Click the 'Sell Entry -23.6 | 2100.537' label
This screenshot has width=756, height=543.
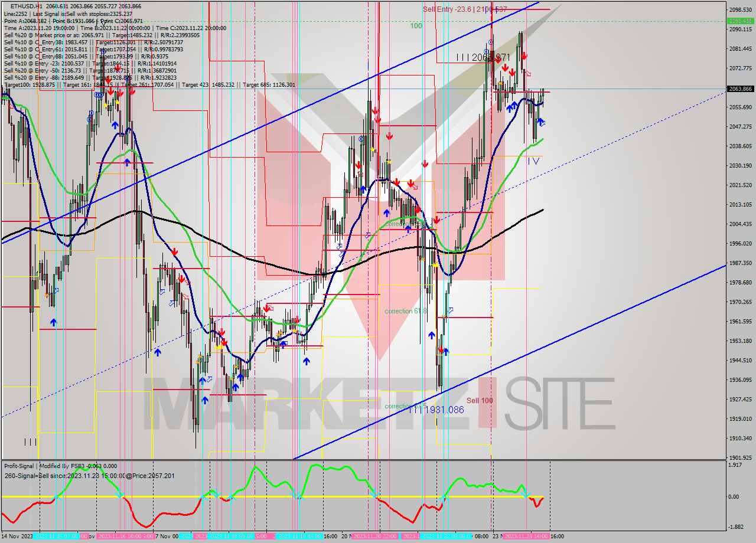(465, 9)
